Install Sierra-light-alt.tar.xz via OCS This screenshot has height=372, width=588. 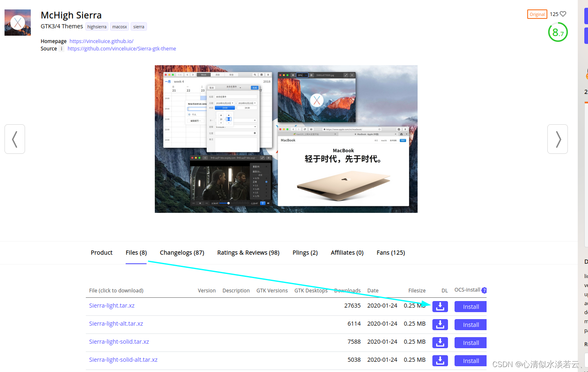(471, 325)
